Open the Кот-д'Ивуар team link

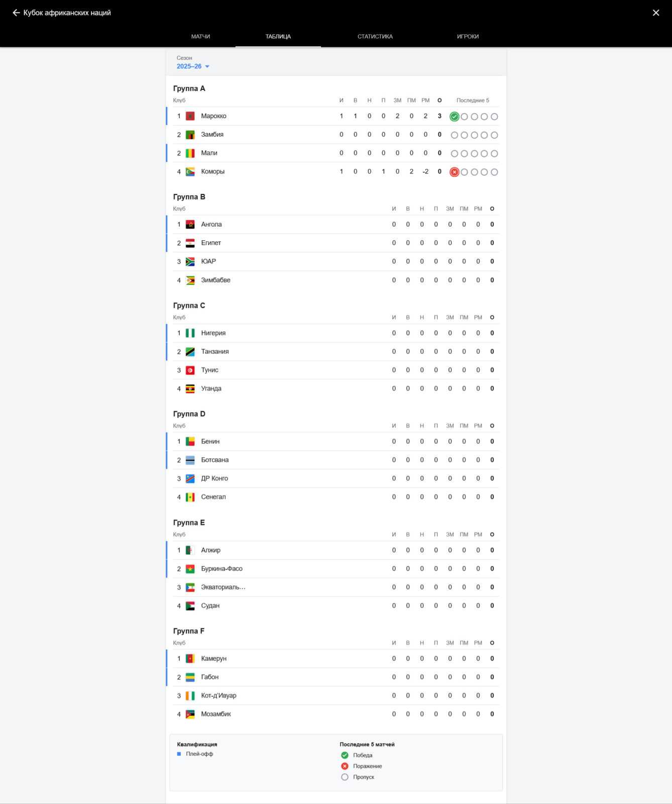(218, 695)
